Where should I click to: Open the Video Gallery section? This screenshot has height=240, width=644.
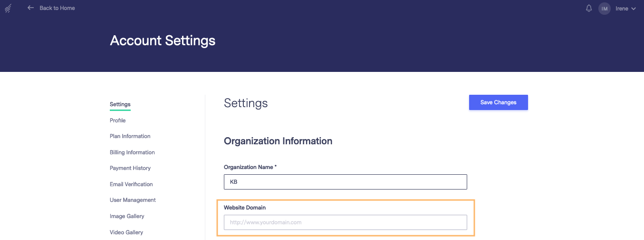(x=126, y=232)
